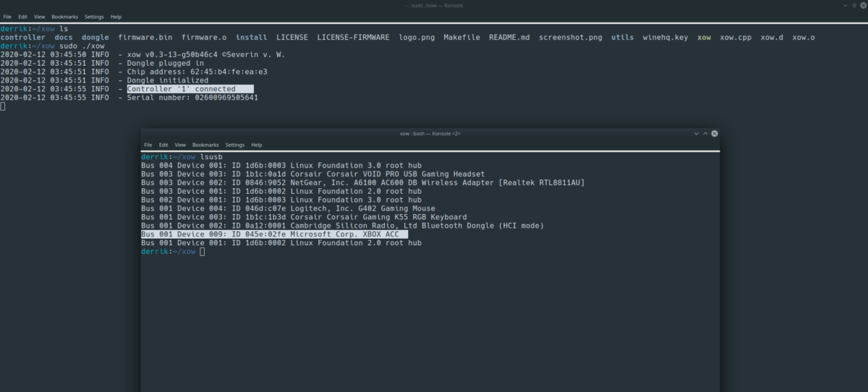This screenshot has width=868, height=392.
Task: Minimize the sudo ./xow Konsole window
Action: click(x=844, y=6)
